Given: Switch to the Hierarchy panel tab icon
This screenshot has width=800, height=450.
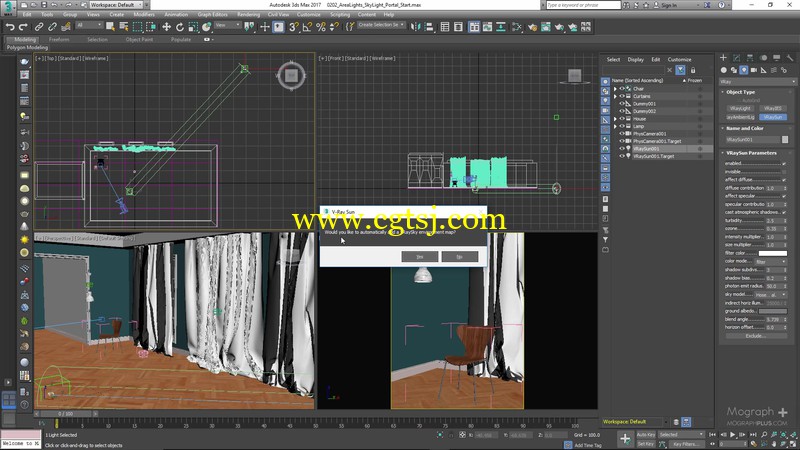Looking at the screenshot, I should 749,58.
